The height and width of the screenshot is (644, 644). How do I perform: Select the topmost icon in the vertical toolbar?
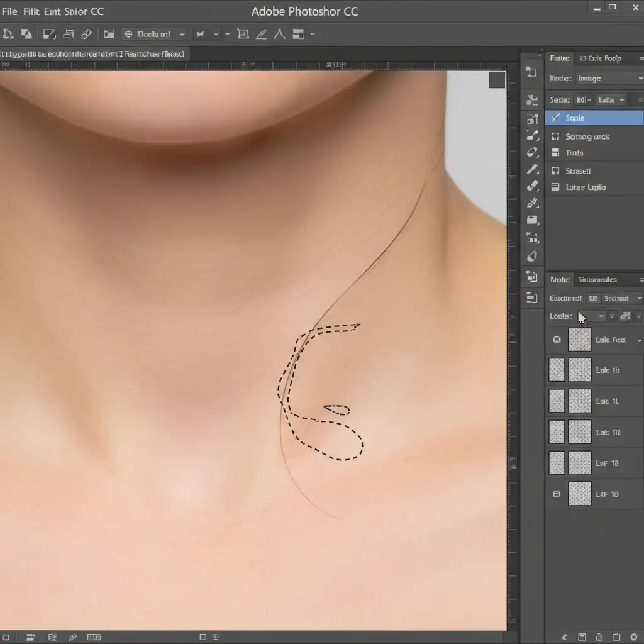point(531,72)
